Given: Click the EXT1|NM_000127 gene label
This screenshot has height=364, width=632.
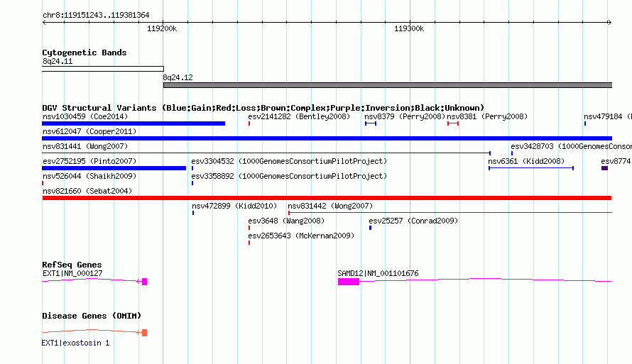Looking at the screenshot, I should tap(72, 273).
